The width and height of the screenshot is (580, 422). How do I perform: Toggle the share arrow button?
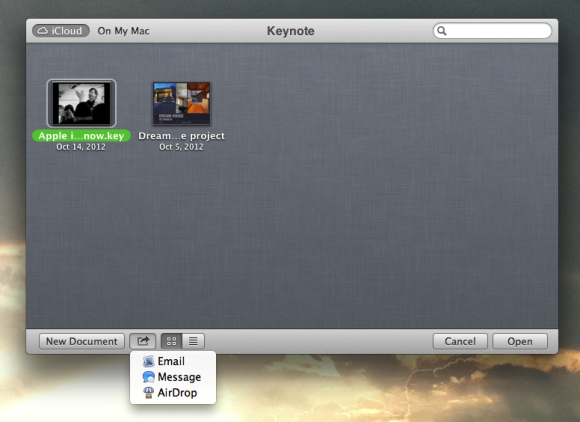pyautogui.click(x=142, y=341)
